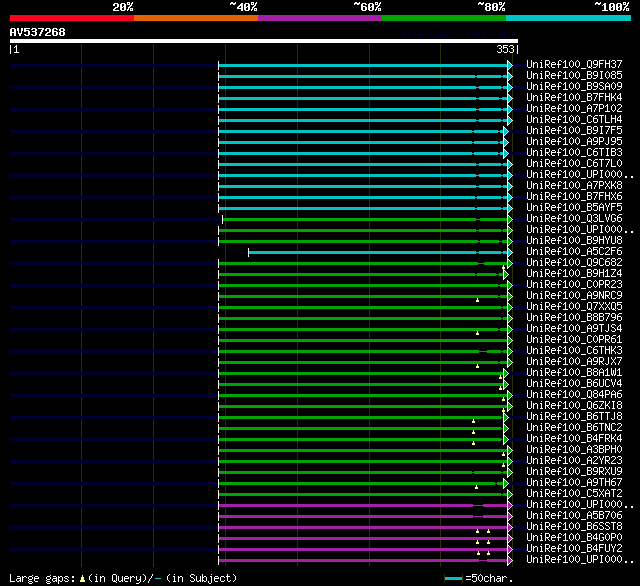Select the UniRef100_B8A1W1 hit label

(x=574, y=373)
